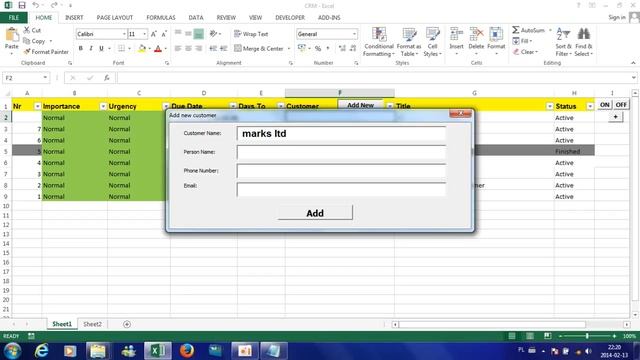Open the Format cells icon menu
The image size is (640, 360).
tap(496, 34)
